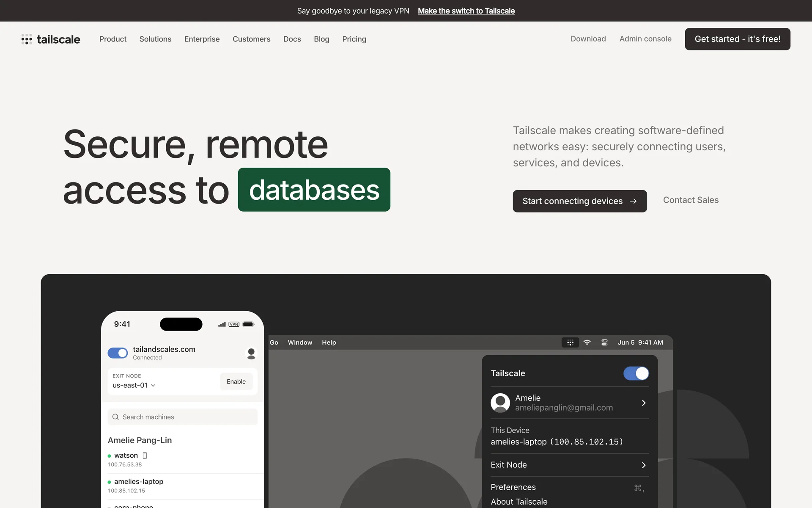Screen dimensions: 812x508
Task: Follow Make the switch to Tailscale link
Action: [466, 11]
